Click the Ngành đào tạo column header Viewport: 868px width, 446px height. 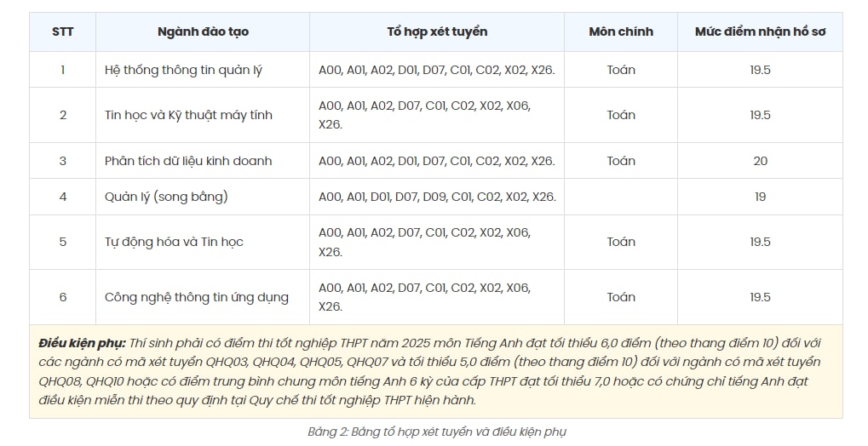pyautogui.click(x=203, y=32)
